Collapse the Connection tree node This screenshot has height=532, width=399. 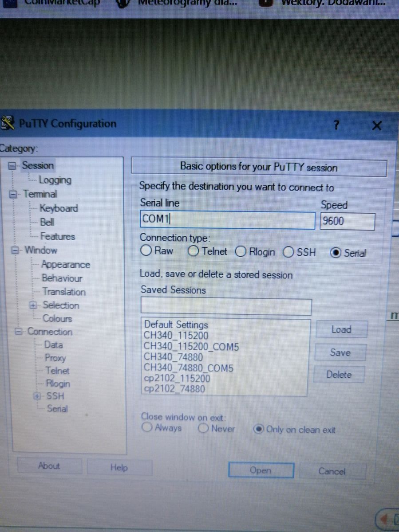click(x=18, y=332)
